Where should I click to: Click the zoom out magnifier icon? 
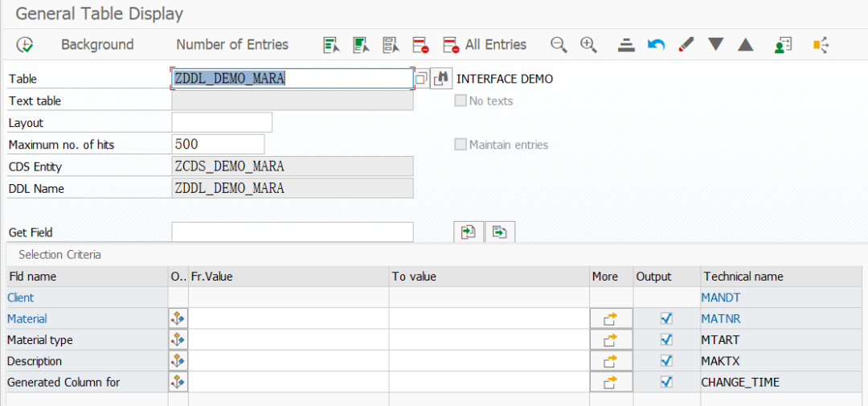pyautogui.click(x=559, y=45)
